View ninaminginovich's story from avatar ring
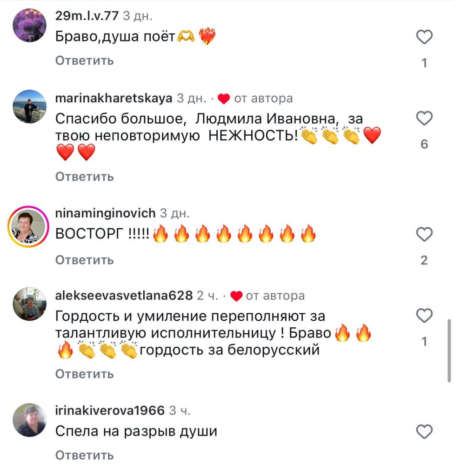 pyautogui.click(x=28, y=226)
